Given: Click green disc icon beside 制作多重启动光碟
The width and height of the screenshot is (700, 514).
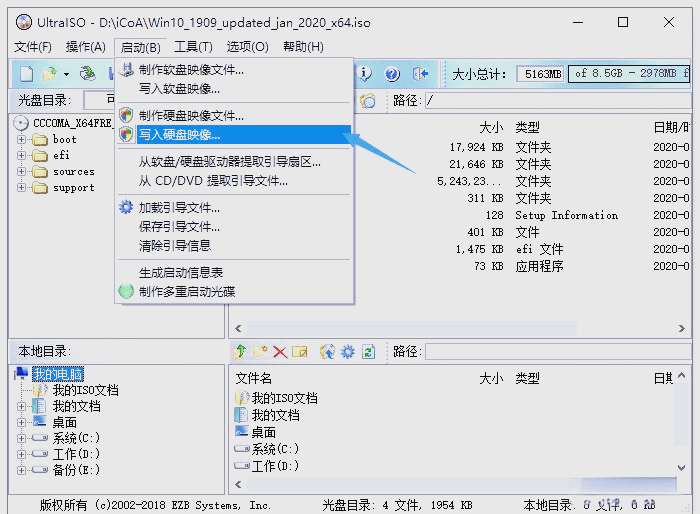Looking at the screenshot, I should pos(126,291).
